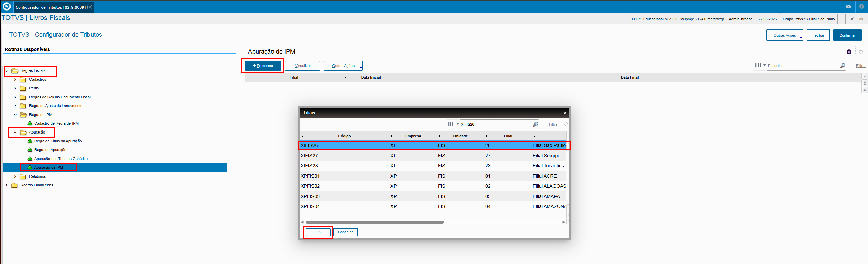Click the horizontal scrollbar thumb in the Filiais dialog
868x264 pixels.
375,222
